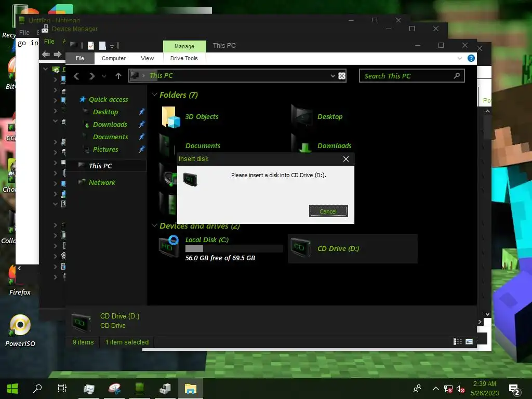532x399 pixels.
Task: Select the CD Drive (D:) tile
Action: tap(353, 248)
